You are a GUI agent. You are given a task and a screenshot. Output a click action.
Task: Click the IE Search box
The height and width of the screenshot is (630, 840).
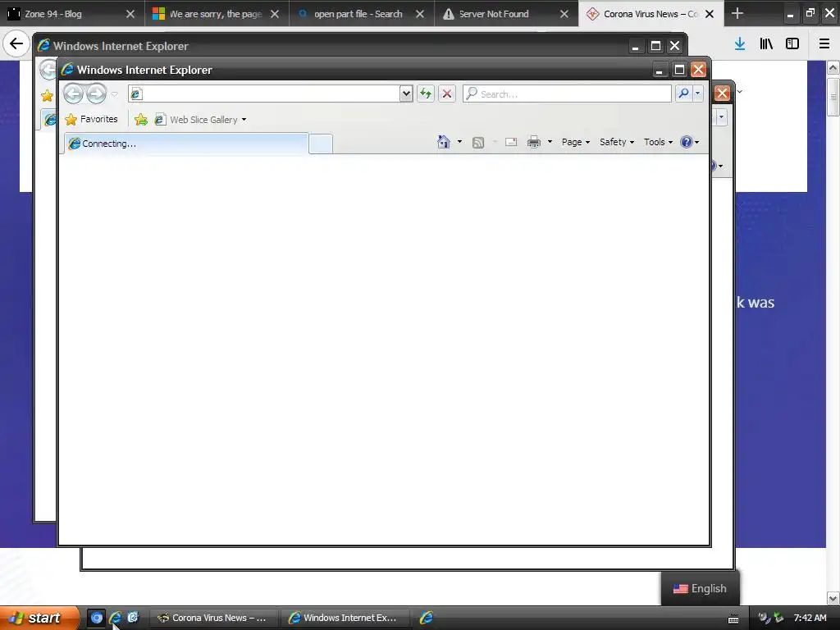click(567, 94)
